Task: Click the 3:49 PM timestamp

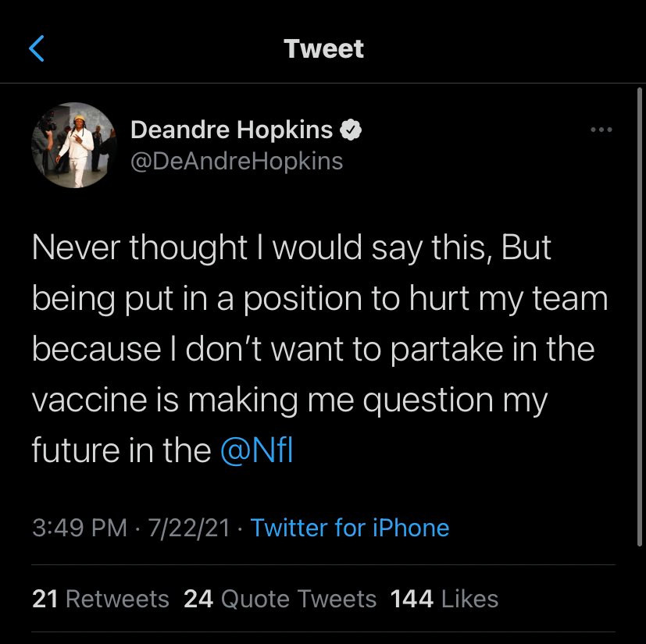Action: 80,528
